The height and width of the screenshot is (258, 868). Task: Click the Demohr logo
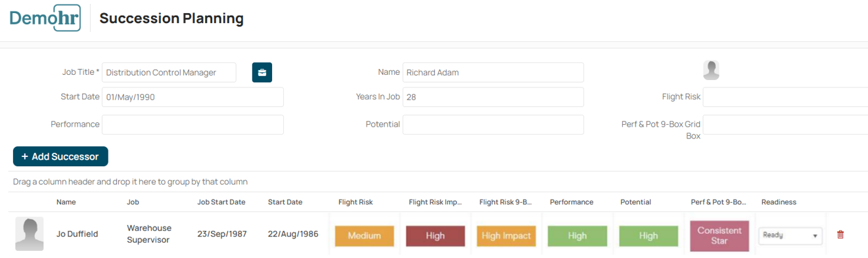coord(45,18)
